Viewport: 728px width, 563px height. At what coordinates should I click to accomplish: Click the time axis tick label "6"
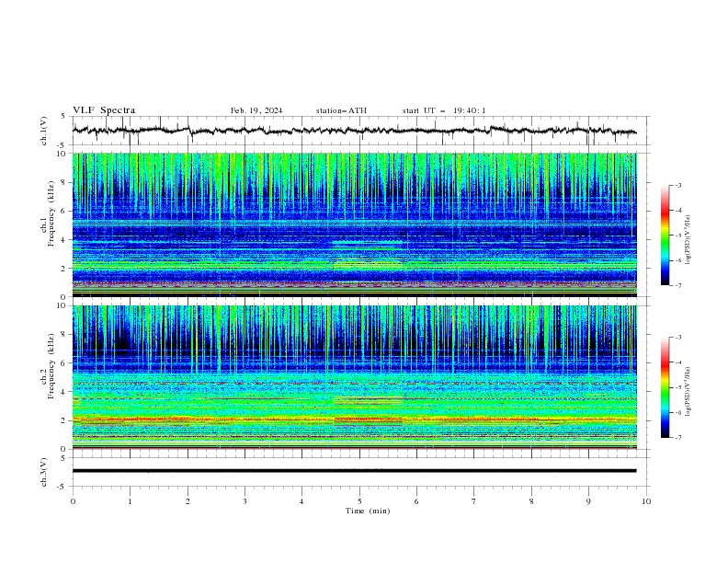(x=416, y=501)
